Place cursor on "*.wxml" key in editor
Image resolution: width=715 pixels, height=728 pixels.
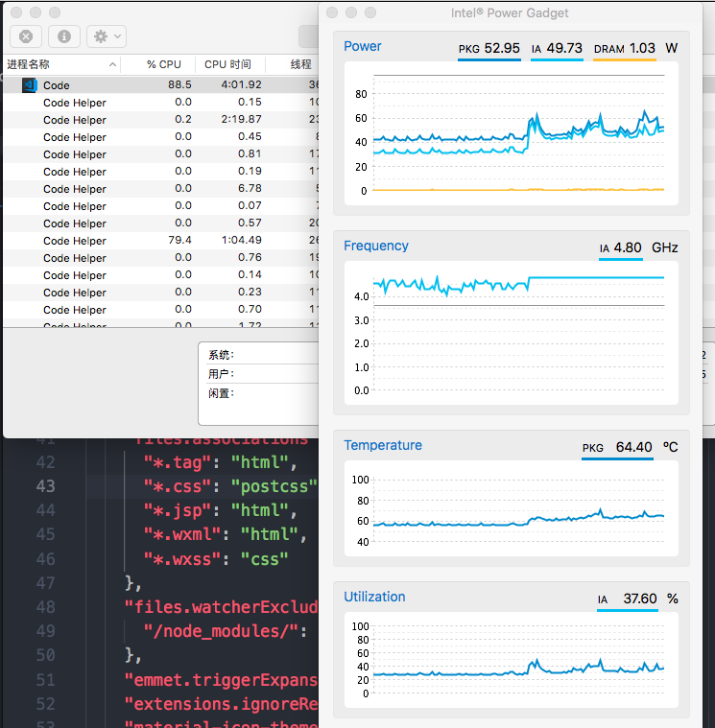182,534
